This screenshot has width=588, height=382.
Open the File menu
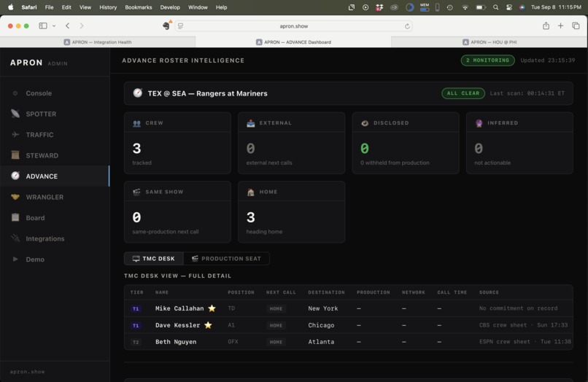click(x=49, y=7)
